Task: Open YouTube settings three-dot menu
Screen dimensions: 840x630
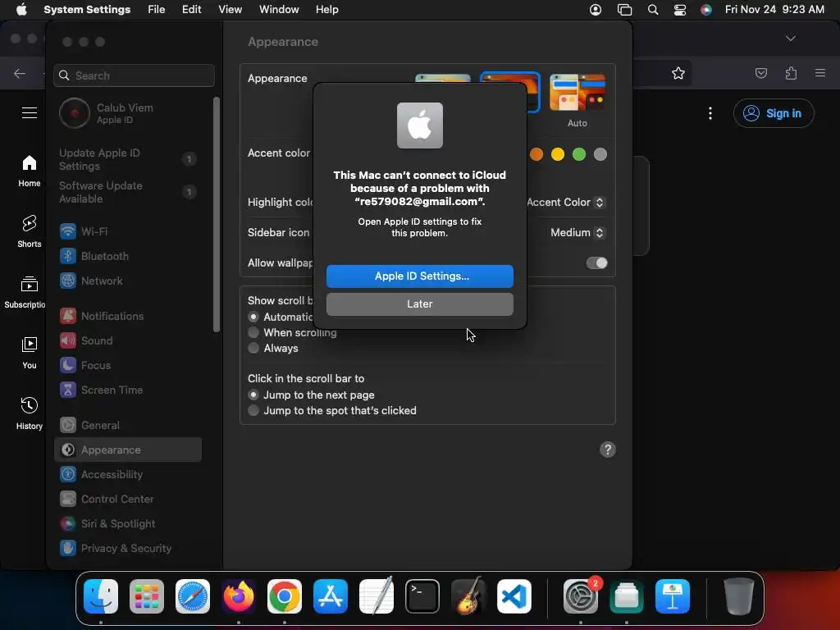Action: tap(710, 113)
